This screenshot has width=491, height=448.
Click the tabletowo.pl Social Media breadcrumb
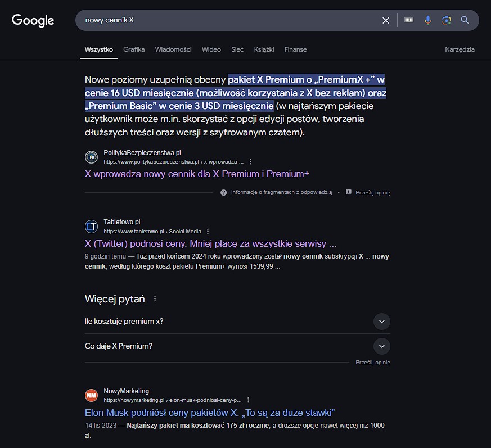[152, 232]
